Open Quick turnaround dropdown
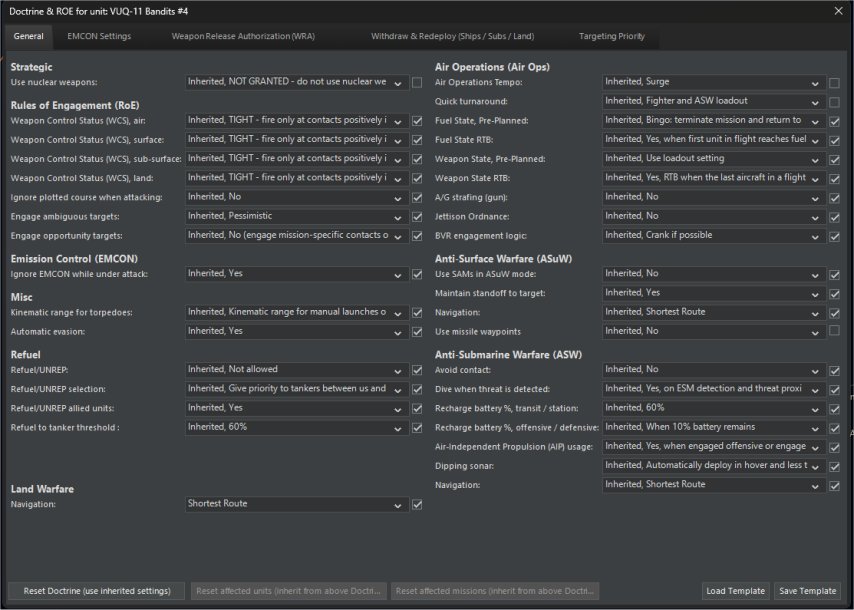Screen dimensions: 854x610 (714, 101)
